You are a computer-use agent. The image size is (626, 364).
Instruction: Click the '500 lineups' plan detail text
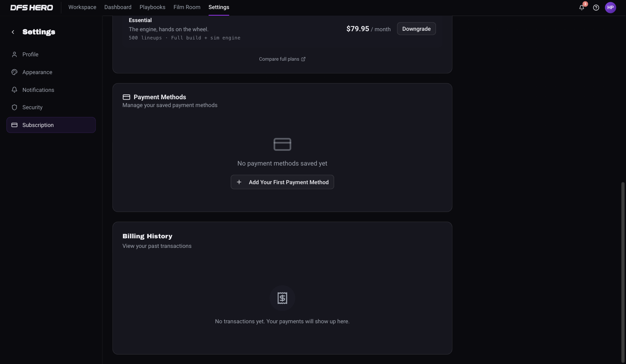tap(145, 38)
